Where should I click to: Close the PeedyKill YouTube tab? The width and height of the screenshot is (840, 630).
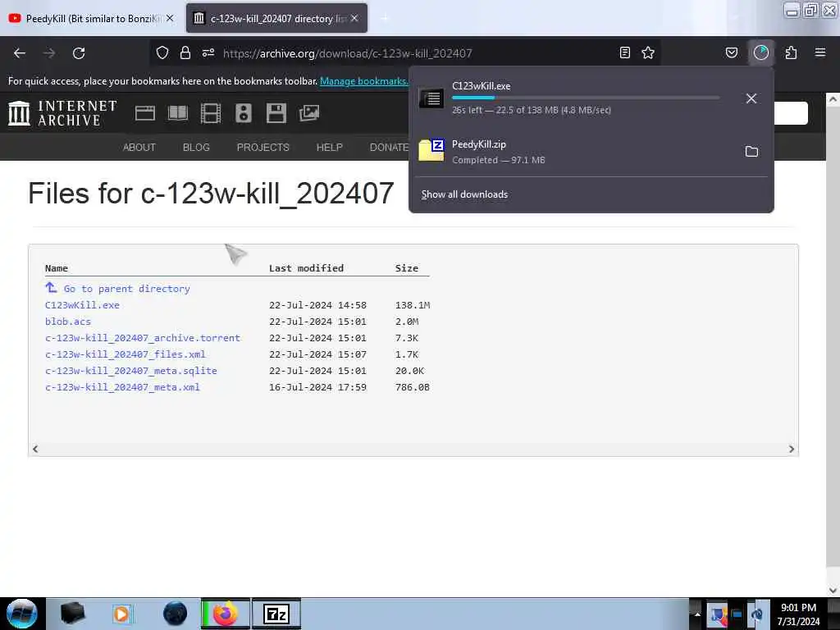[170, 18]
